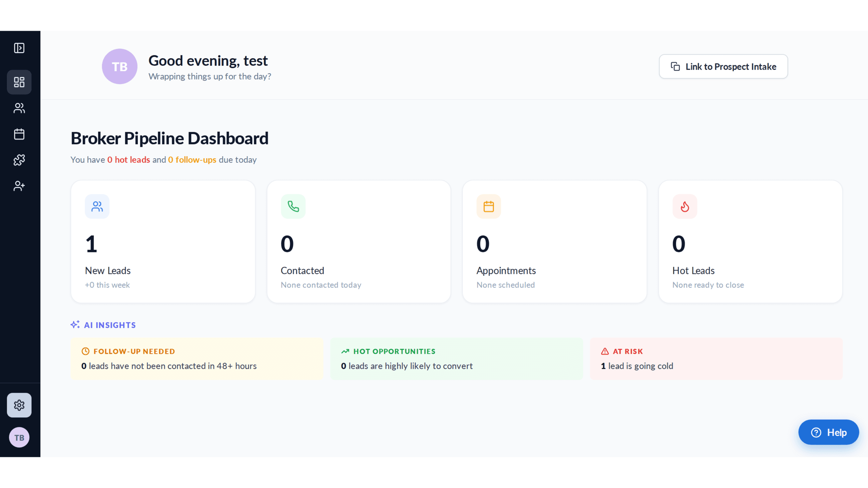
Task: Click the red flame icon in Hot Leads
Action: 685,206
